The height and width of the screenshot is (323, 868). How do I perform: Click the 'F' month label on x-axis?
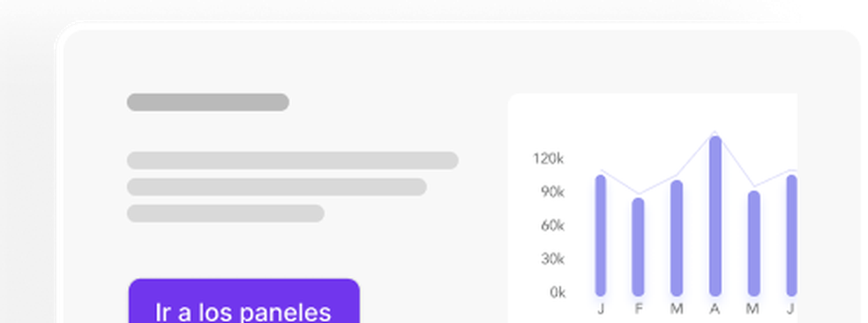tap(639, 309)
